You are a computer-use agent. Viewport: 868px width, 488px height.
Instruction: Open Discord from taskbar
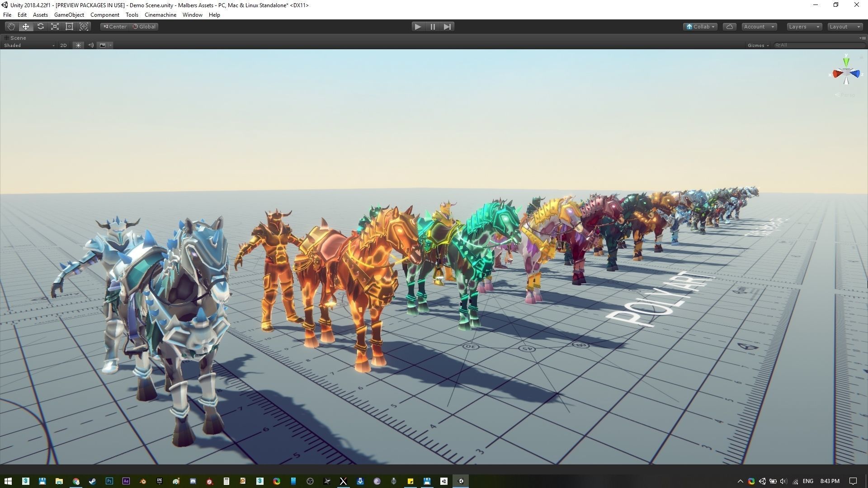tap(193, 481)
